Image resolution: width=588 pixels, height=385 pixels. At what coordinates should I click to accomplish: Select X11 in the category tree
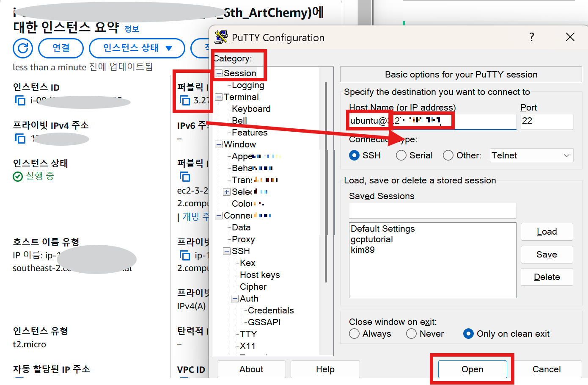[x=247, y=346]
